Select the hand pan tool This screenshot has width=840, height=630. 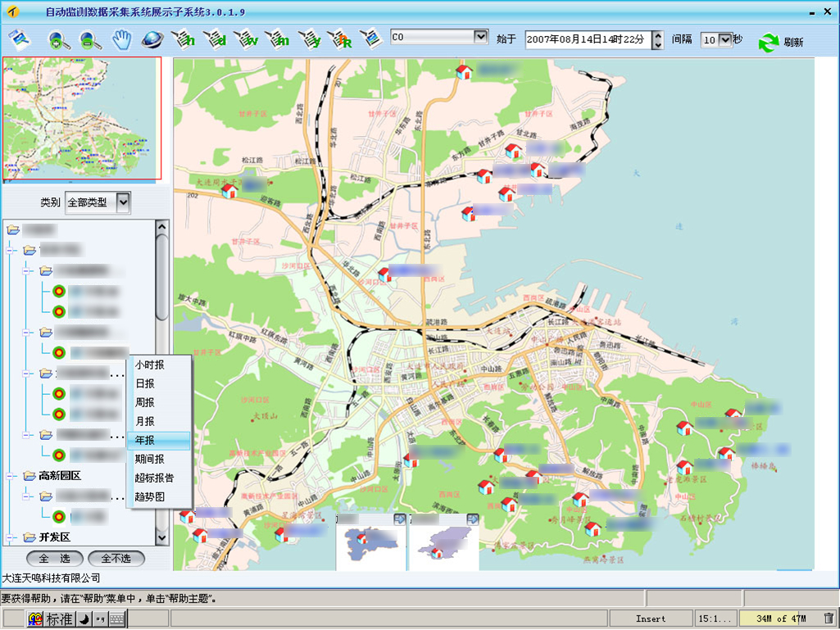(121, 39)
